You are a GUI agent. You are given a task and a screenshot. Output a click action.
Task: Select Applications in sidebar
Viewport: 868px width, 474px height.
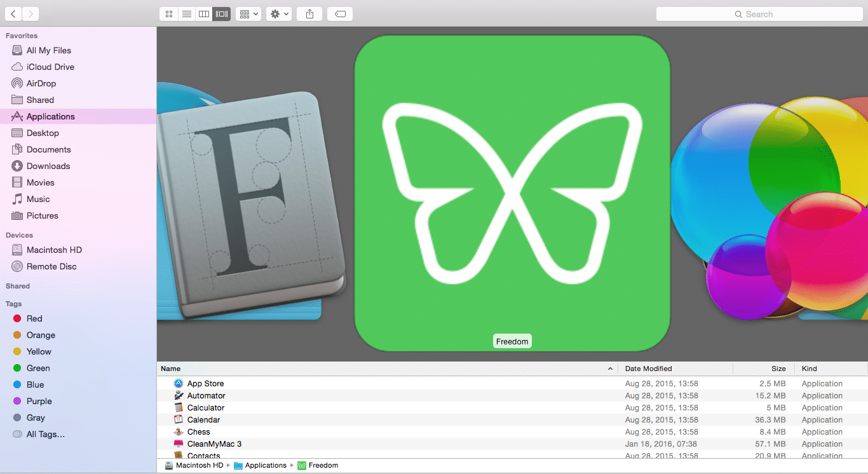[x=78, y=116]
